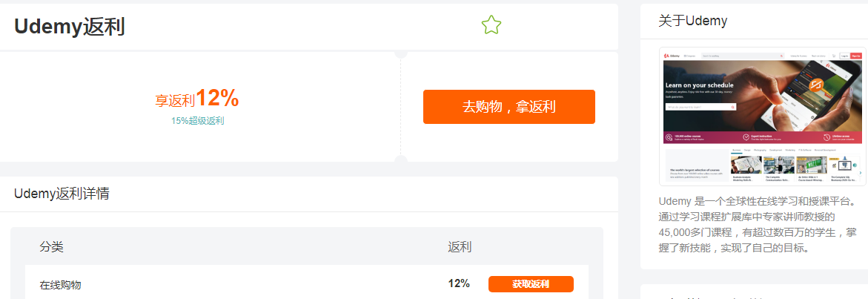Click the 12% rate in the 在线购物 row
Screen dimensions: 868x299
459,283
